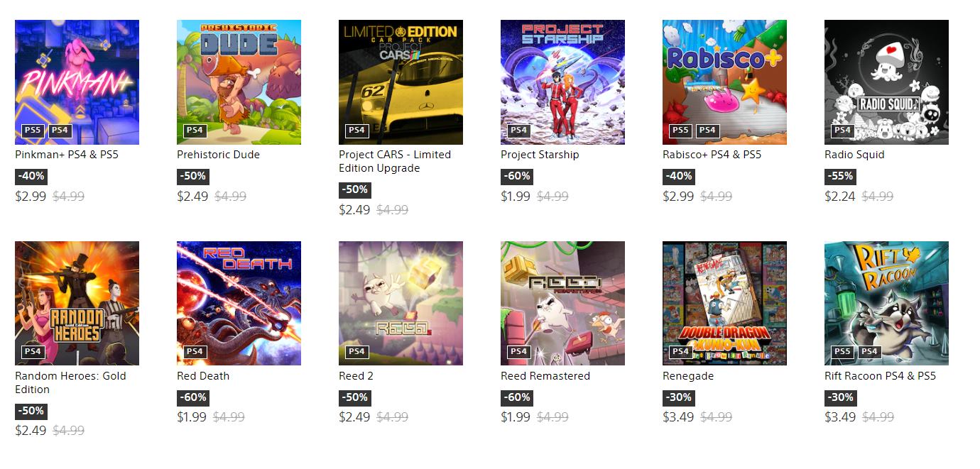
Task: Open the Reed 2 game thumbnail
Action: click(401, 304)
